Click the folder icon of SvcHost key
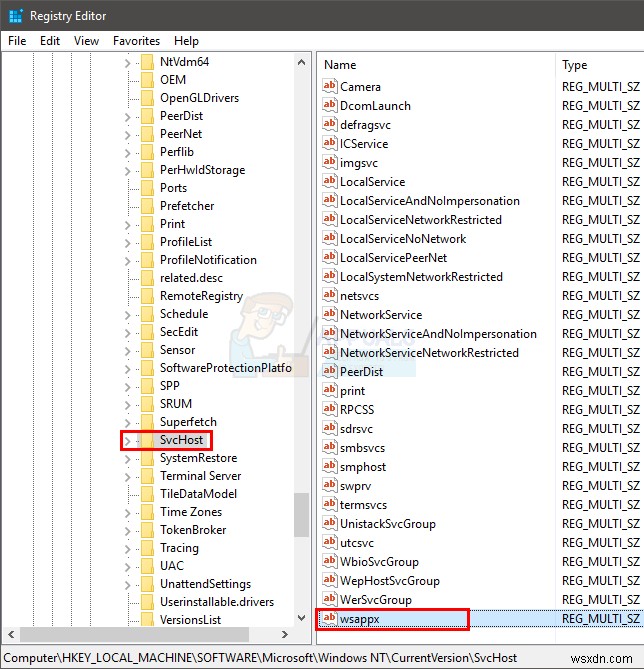The height and width of the screenshot is (669, 644). click(148, 440)
